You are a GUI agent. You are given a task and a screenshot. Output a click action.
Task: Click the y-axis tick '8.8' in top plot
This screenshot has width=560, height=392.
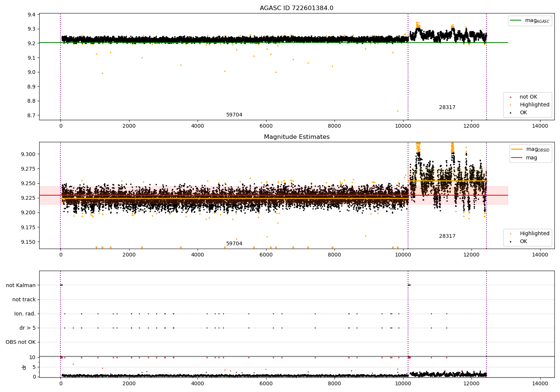tap(32, 101)
